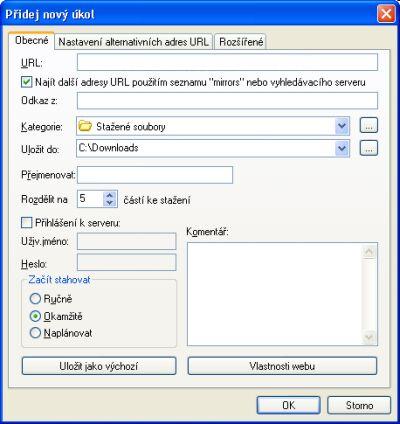Screen dimensions: 400x424
Task: Uncheck Najít další adresy URL mirrors checkbox
Action: pyautogui.click(x=26, y=82)
